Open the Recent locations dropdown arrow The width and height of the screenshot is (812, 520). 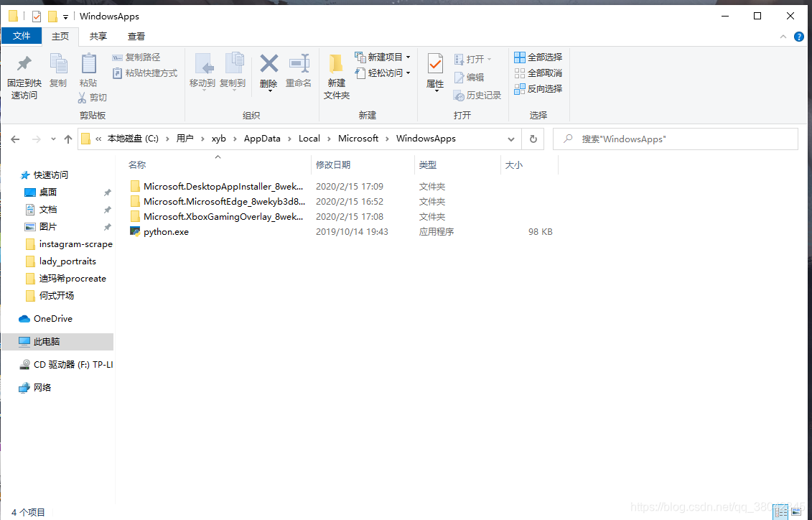point(53,139)
